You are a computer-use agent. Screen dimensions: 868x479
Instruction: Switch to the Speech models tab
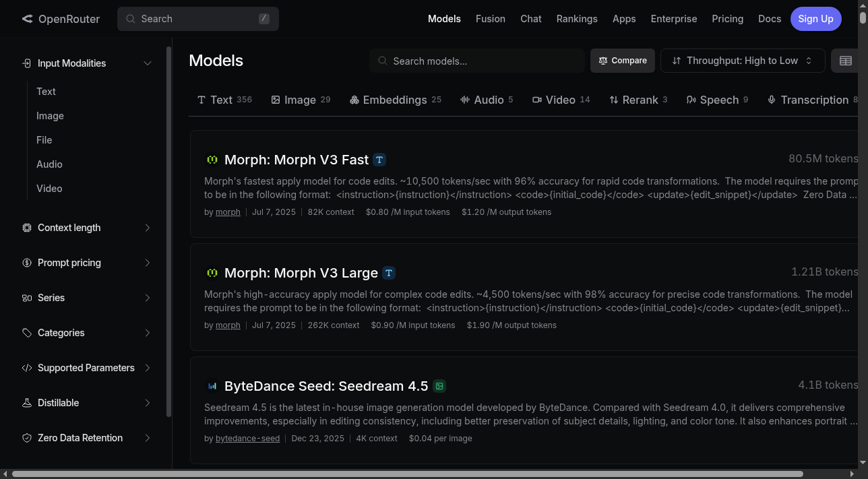[x=717, y=100]
